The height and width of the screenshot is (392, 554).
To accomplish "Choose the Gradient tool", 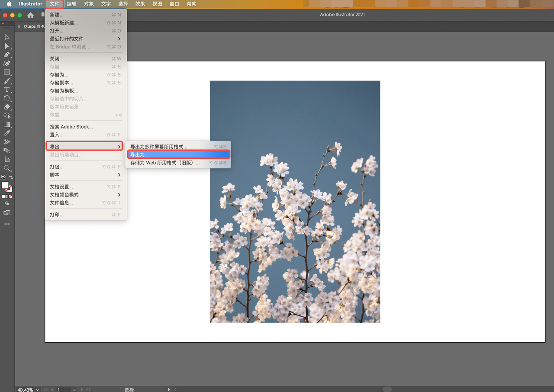I will pos(7,125).
